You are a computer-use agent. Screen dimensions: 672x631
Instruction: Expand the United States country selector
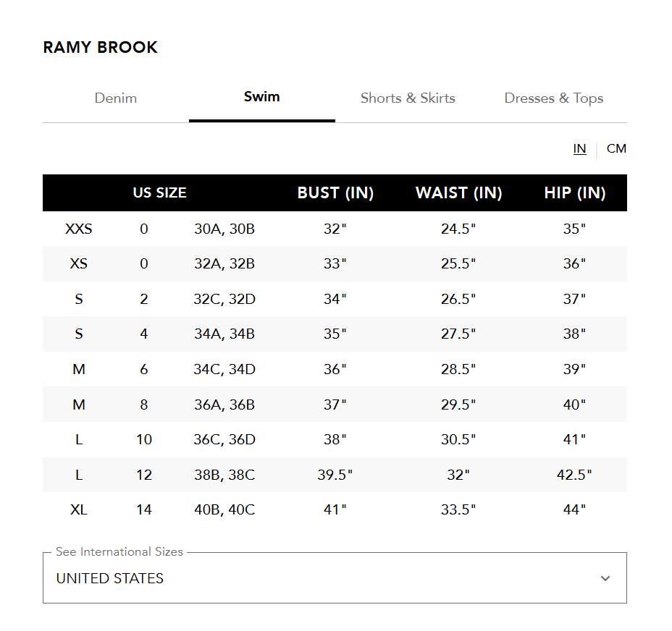pyautogui.click(x=335, y=578)
